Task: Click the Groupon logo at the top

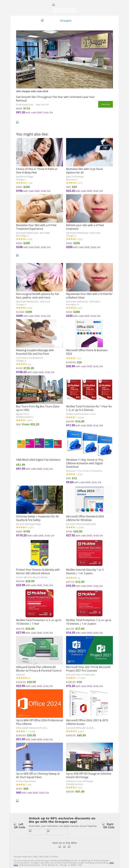Action: 64,8
